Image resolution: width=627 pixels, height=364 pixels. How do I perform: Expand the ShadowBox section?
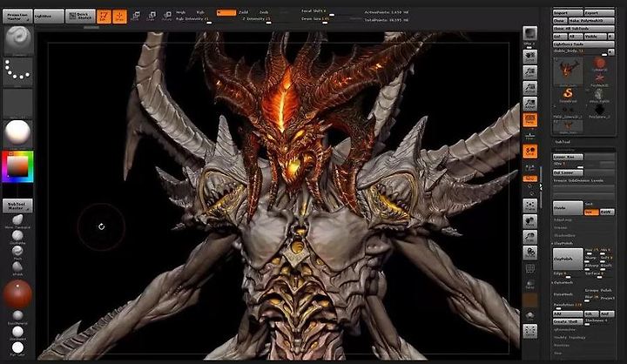tap(564, 236)
